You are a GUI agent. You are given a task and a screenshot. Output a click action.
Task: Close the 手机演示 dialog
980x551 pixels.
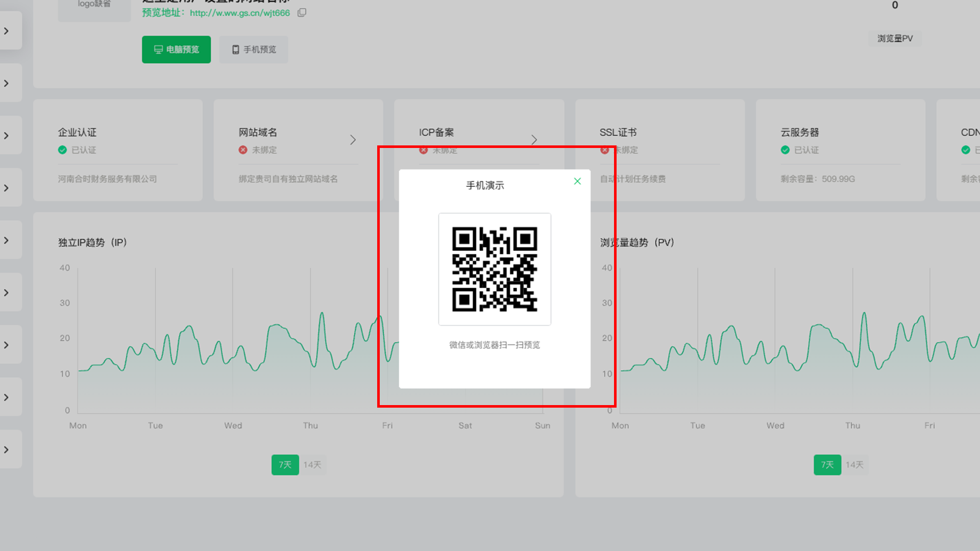(x=577, y=181)
